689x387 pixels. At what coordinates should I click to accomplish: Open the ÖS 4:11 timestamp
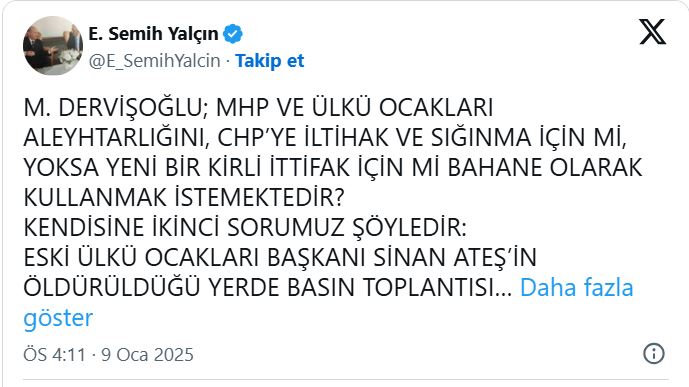54,354
